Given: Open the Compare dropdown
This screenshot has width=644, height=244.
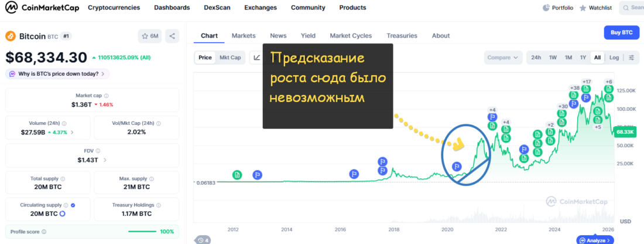Looking at the screenshot, I should point(503,57).
